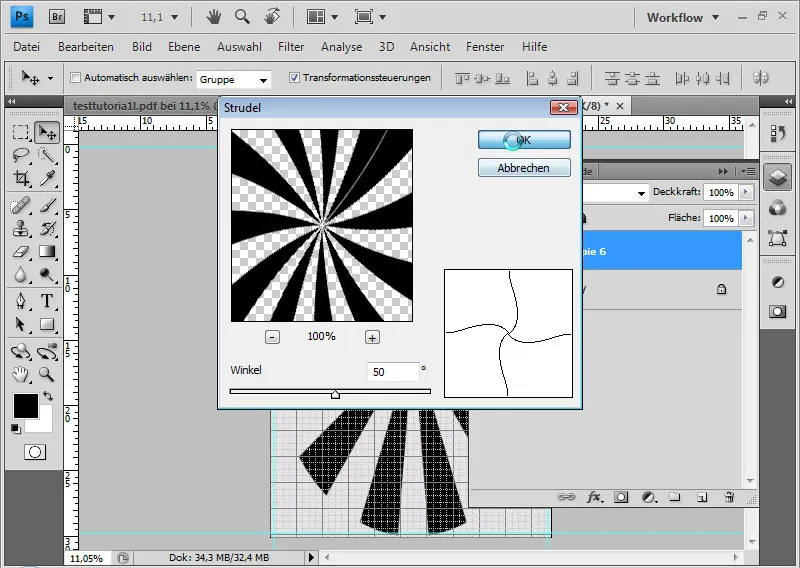Select the Clone Stamp tool
The width and height of the screenshot is (800, 568).
coord(20,229)
